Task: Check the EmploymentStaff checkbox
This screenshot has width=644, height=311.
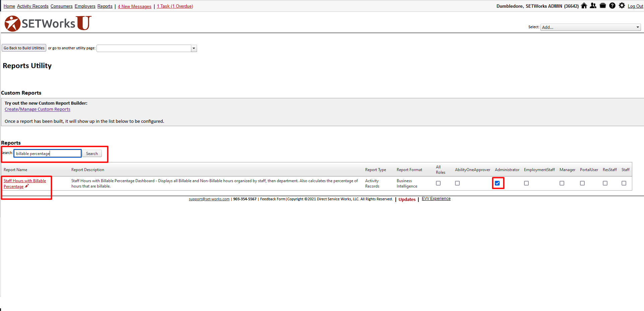Action: click(x=526, y=183)
